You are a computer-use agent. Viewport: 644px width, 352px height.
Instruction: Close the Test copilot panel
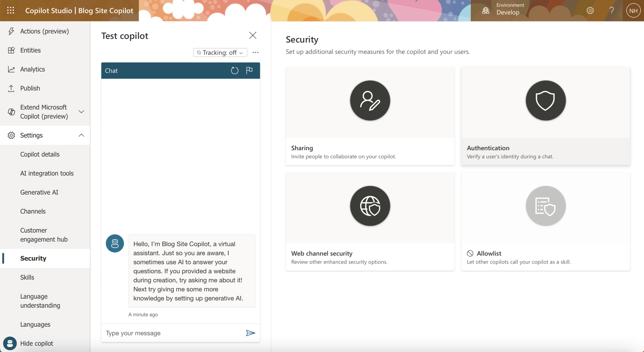pyautogui.click(x=253, y=36)
